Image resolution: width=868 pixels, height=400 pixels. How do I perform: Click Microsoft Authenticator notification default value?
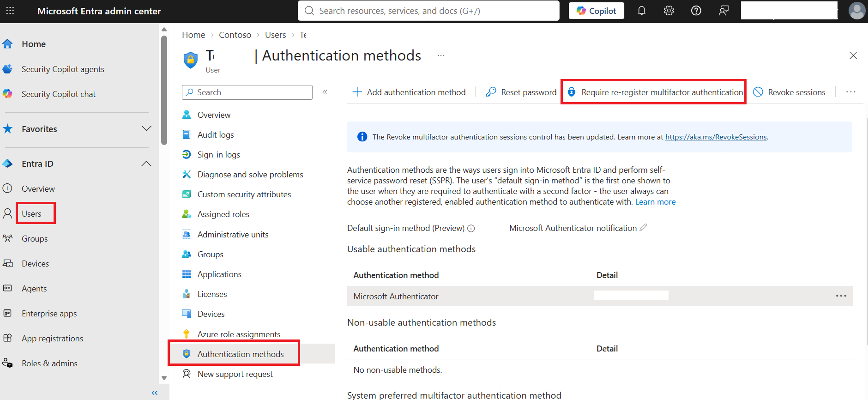pyautogui.click(x=573, y=228)
